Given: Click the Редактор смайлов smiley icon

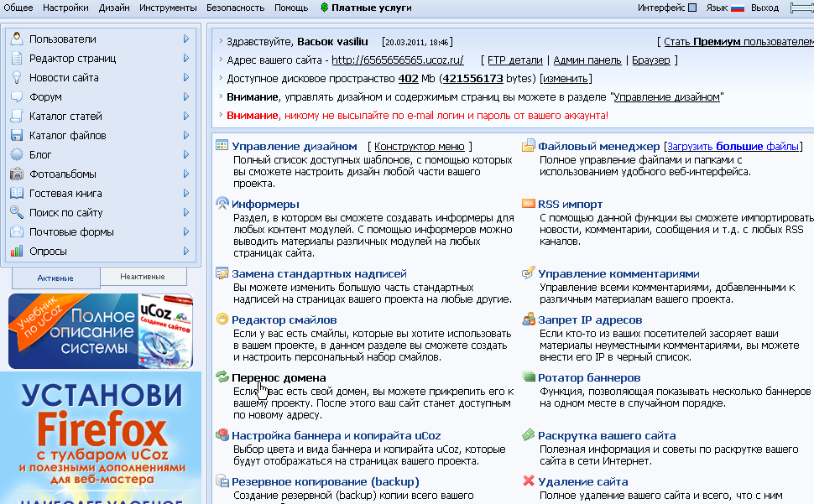Looking at the screenshot, I should [x=222, y=320].
